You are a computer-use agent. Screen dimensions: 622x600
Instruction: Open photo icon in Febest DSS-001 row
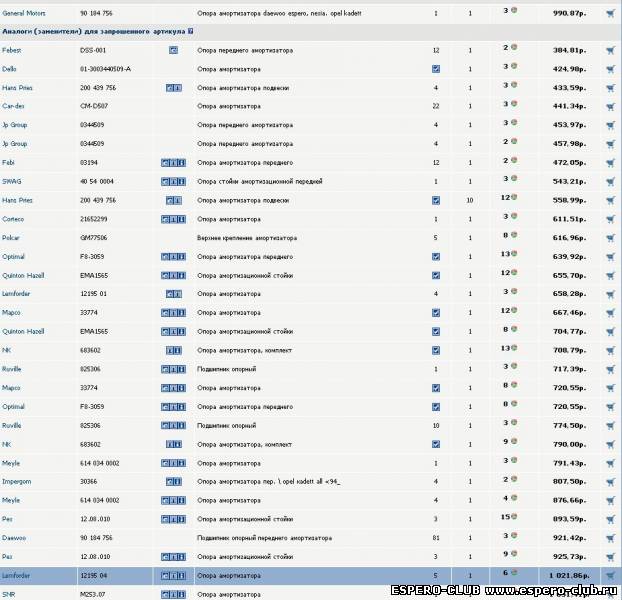pyautogui.click(x=173, y=50)
